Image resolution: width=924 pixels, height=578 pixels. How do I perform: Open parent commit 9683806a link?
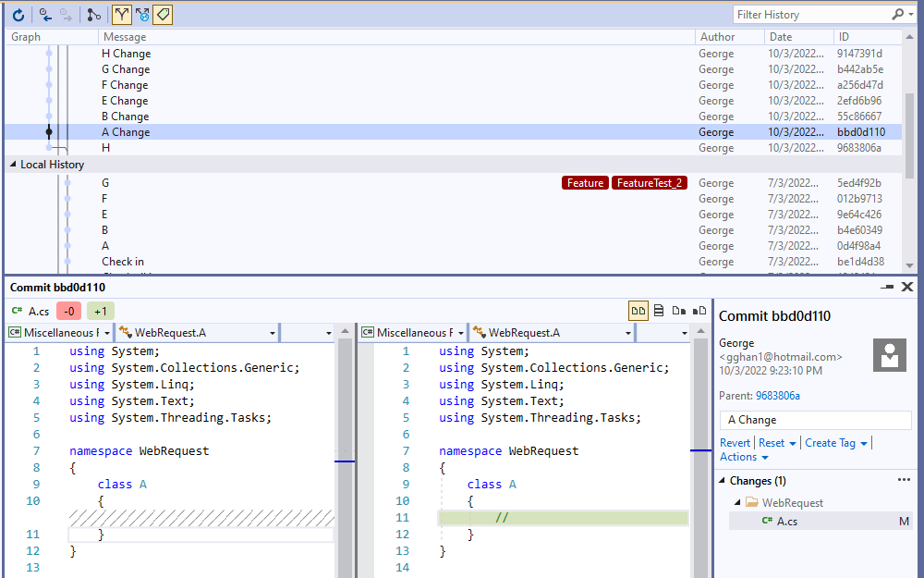click(x=777, y=396)
